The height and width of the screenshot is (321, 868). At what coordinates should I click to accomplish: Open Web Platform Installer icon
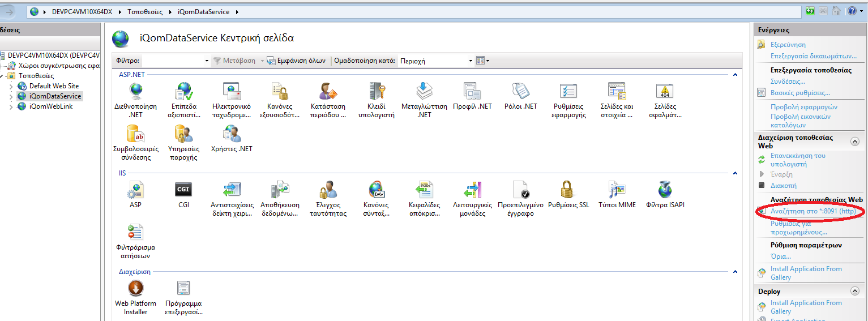(x=135, y=289)
